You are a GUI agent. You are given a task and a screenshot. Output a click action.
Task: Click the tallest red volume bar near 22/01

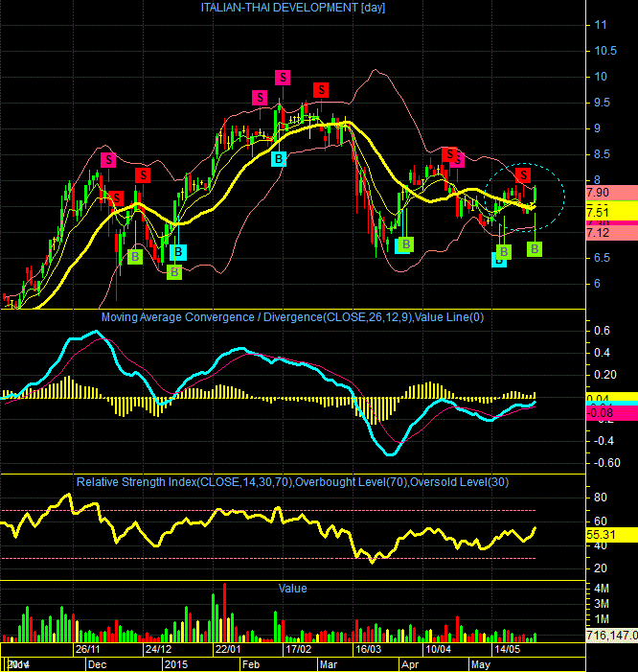[x=224, y=612]
